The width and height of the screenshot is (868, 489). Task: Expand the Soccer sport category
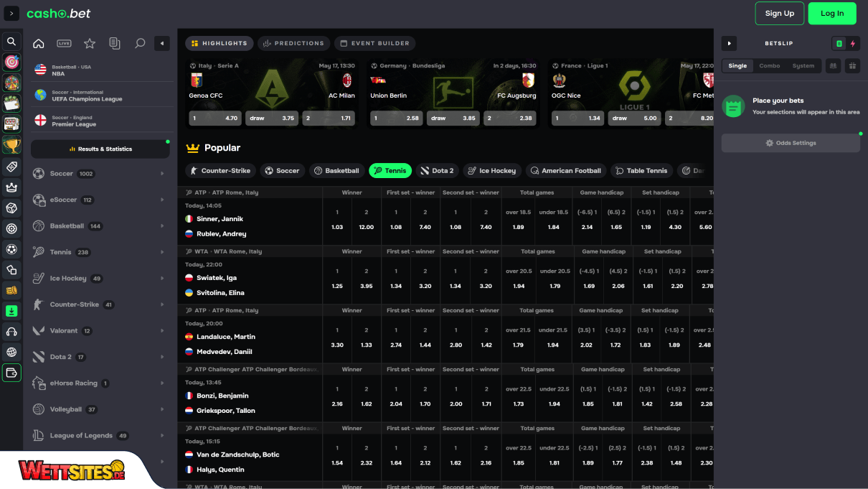pos(100,174)
